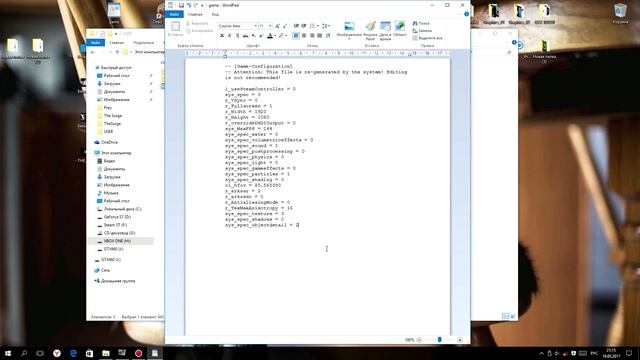Click the Select all button in Editing group
This screenshot has height=360, width=640.
click(x=427, y=38)
